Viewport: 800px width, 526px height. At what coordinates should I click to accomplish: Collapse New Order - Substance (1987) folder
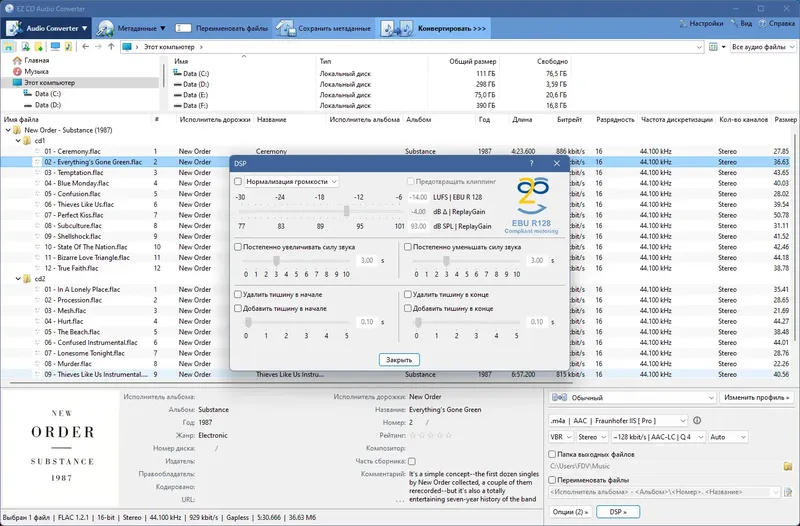tap(8, 130)
